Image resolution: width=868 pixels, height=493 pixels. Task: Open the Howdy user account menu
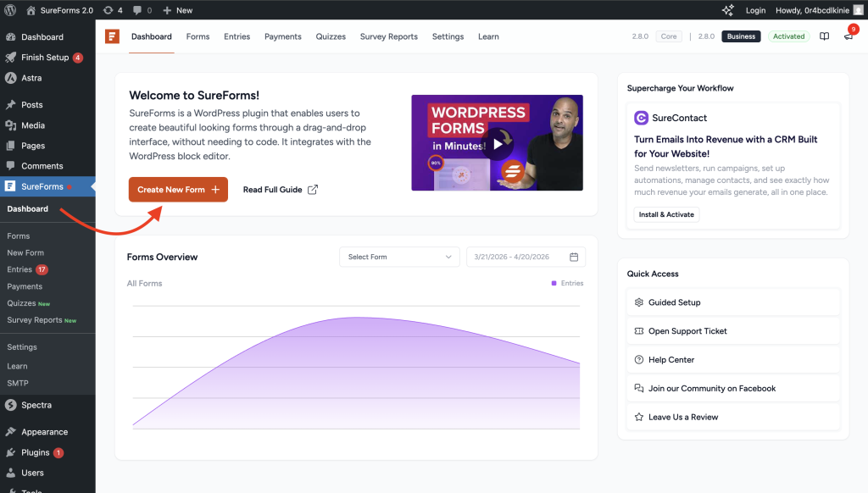point(820,10)
